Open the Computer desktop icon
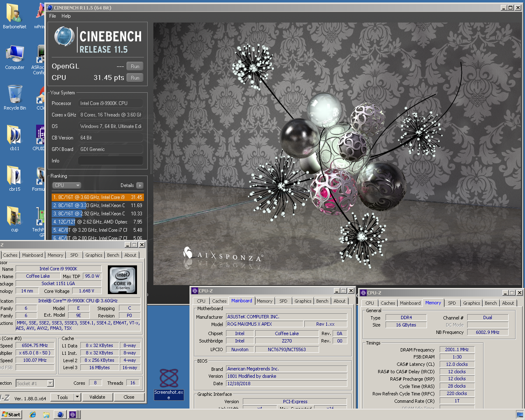The width and height of the screenshot is (525, 420). point(14,57)
